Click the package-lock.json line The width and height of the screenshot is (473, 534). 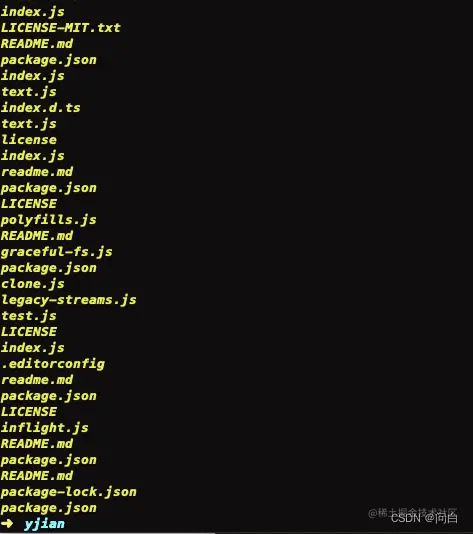click(x=69, y=492)
